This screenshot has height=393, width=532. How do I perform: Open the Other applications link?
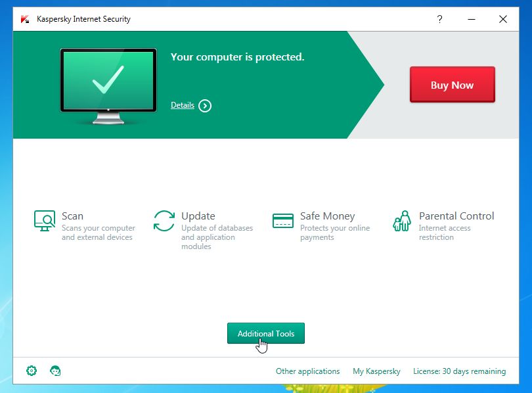pyautogui.click(x=308, y=371)
